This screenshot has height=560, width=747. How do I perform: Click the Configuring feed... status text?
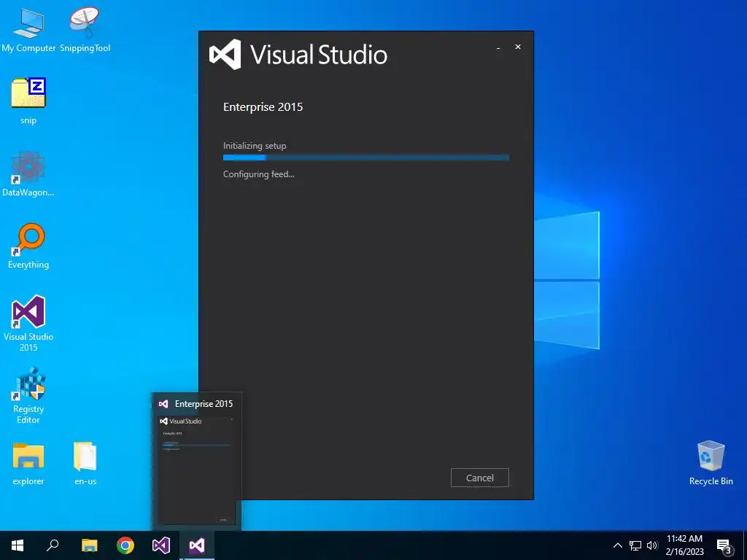tap(259, 174)
